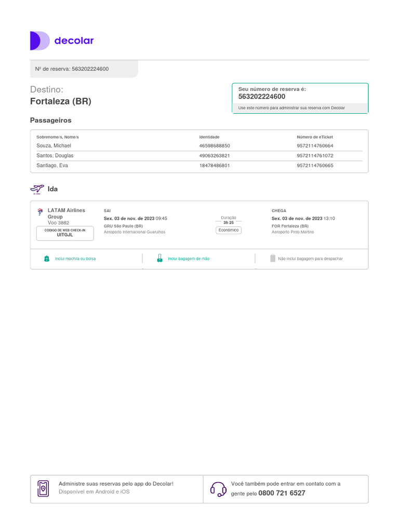The image size is (399, 532).
Task: Click the Decolar logo icon
Action: pos(39,41)
